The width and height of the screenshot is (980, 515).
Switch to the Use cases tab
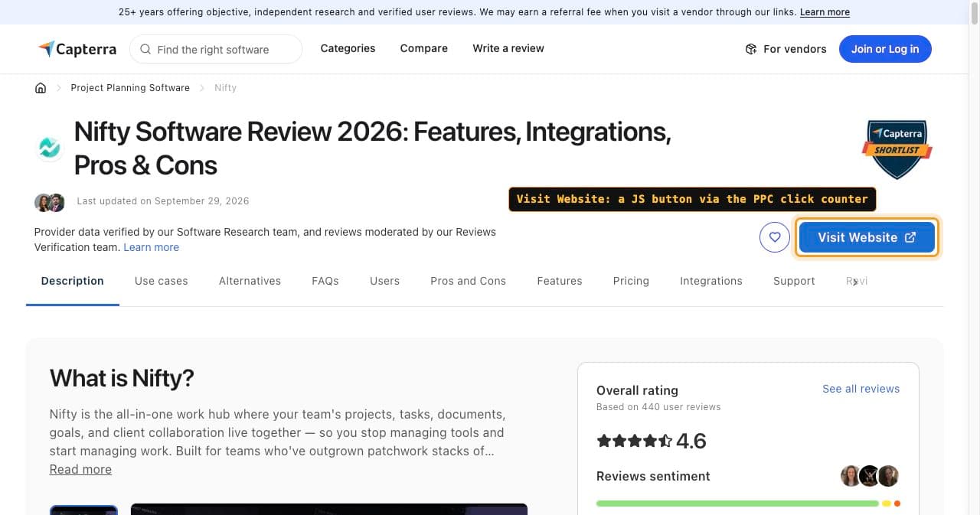(161, 281)
